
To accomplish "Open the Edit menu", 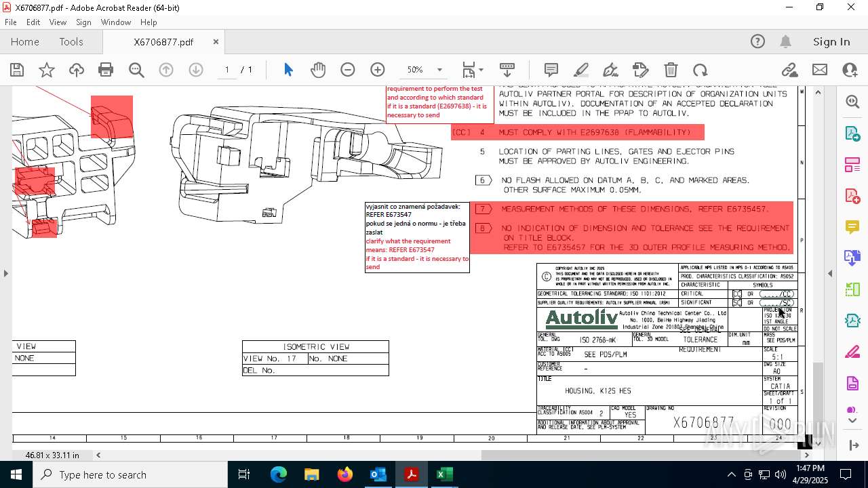I will click(x=33, y=22).
